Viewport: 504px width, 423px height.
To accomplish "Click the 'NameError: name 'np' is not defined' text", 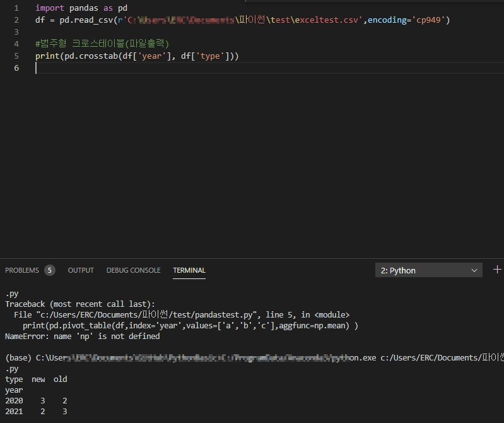I will coord(82,336).
